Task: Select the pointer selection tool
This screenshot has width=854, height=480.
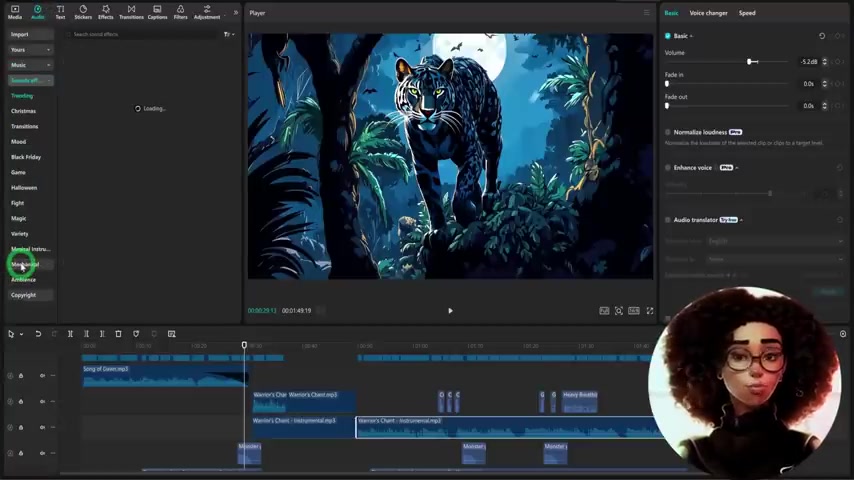Action: (x=11, y=334)
